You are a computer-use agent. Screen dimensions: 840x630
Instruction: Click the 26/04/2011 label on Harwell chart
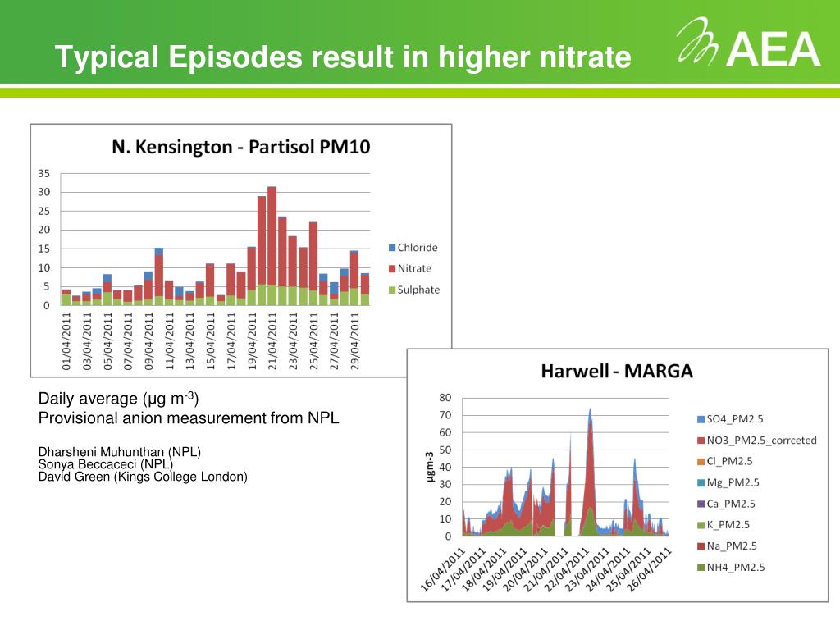pos(649,569)
